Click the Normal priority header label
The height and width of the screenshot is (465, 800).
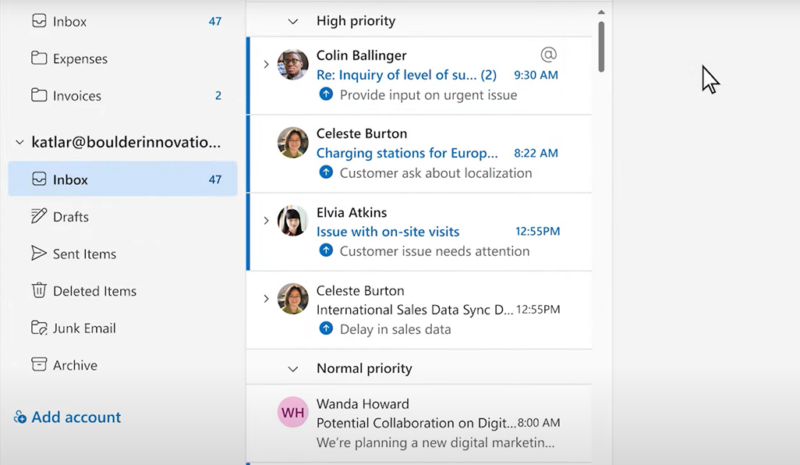[x=364, y=369]
